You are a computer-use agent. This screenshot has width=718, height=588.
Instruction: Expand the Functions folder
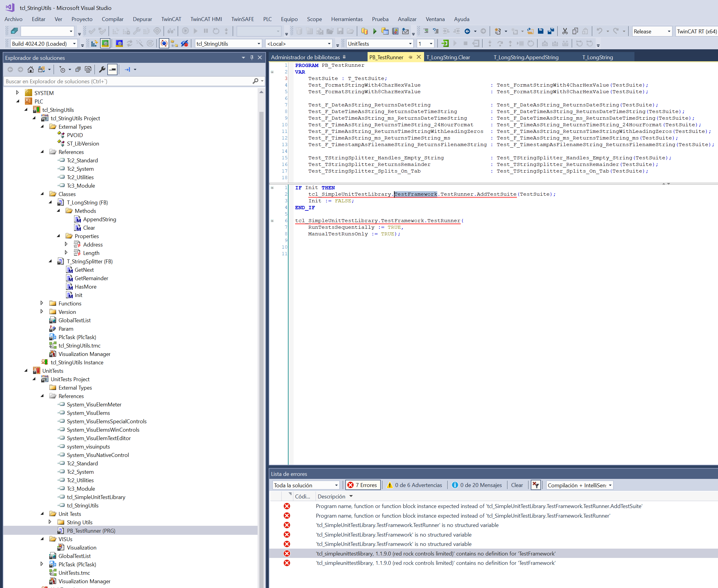42,303
